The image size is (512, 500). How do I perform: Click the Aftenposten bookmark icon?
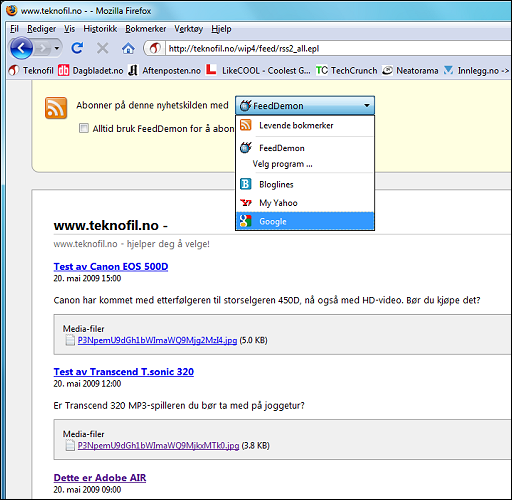pyautogui.click(x=133, y=70)
